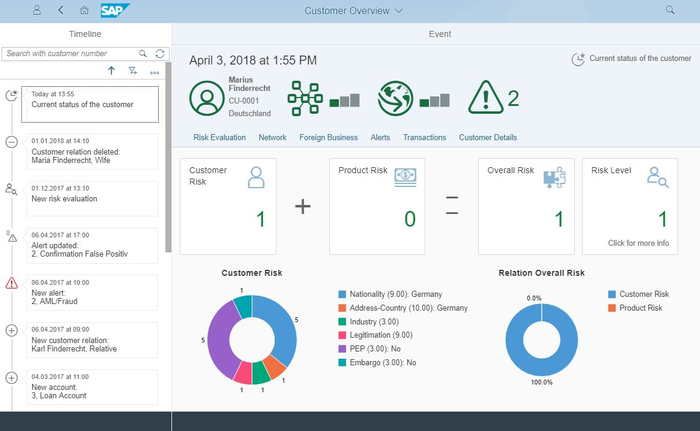This screenshot has width=700, height=431.
Task: Click the SAP logo
Action: click(115, 10)
